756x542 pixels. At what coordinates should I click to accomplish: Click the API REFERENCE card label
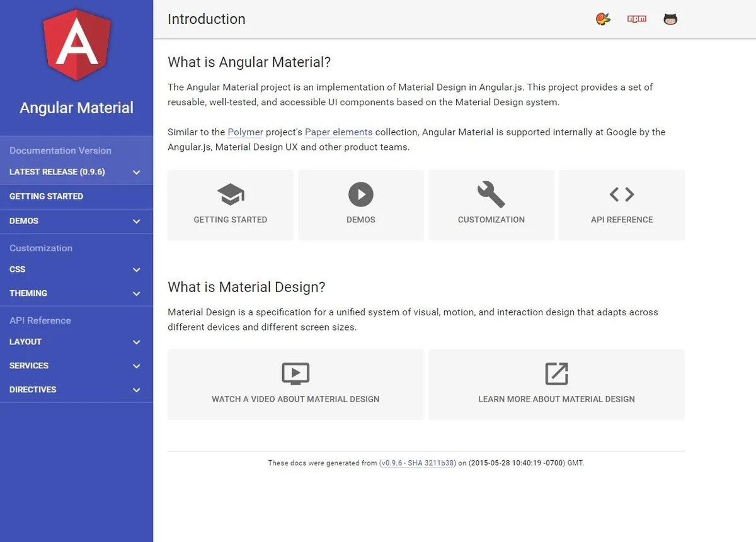pos(622,220)
